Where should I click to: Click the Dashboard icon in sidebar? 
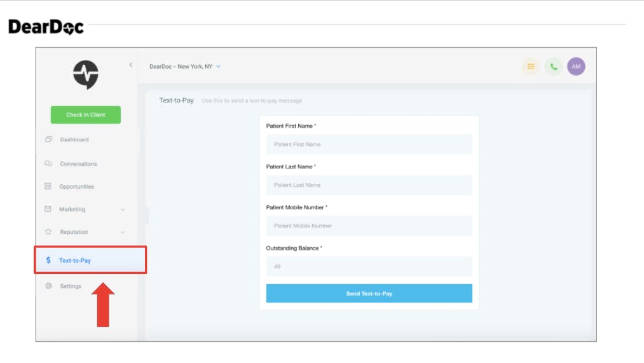(48, 139)
